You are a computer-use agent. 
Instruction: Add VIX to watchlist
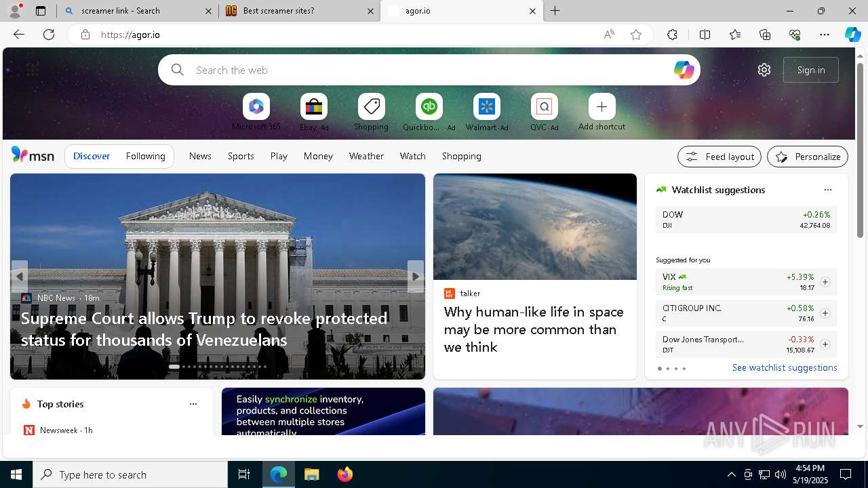pos(825,282)
